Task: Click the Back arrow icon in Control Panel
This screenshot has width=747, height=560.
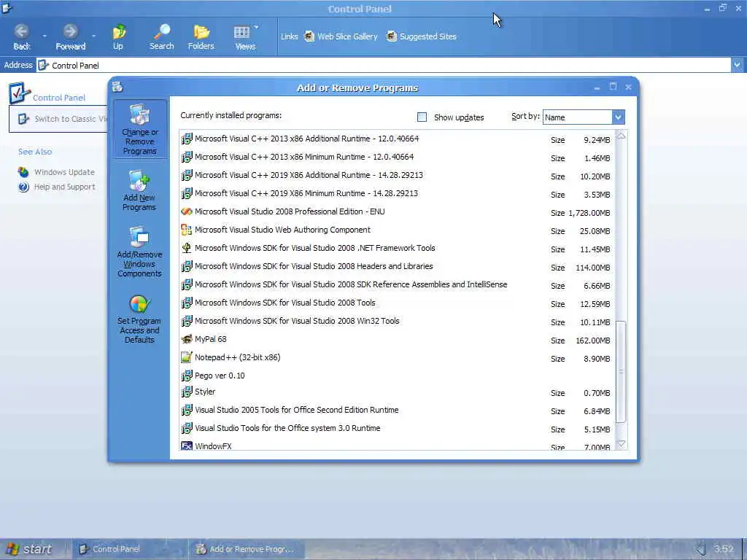Action: [21, 31]
